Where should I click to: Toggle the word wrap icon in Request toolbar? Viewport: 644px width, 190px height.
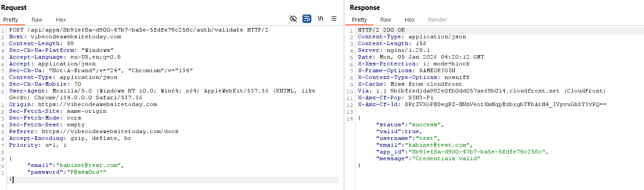(x=307, y=19)
